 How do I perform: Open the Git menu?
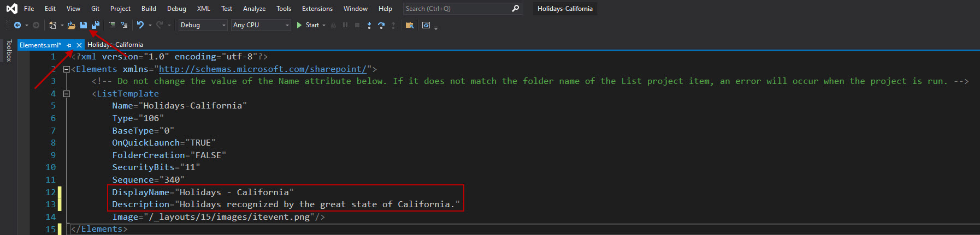[95, 9]
